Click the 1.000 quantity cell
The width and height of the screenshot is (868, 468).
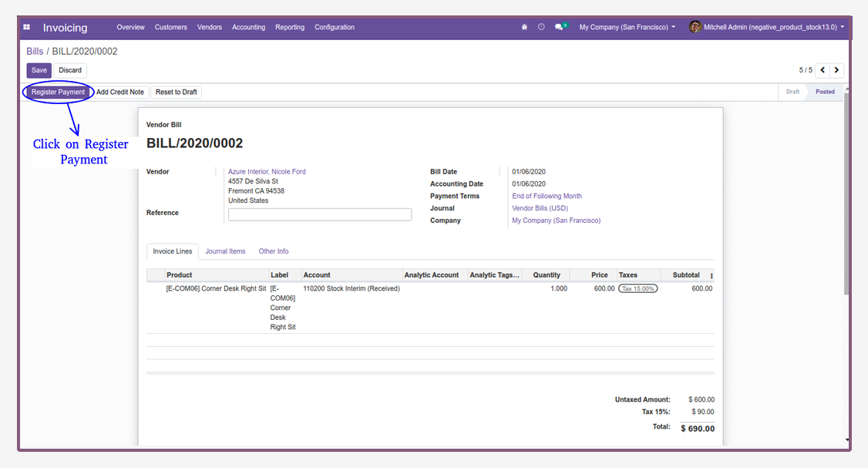coord(559,288)
